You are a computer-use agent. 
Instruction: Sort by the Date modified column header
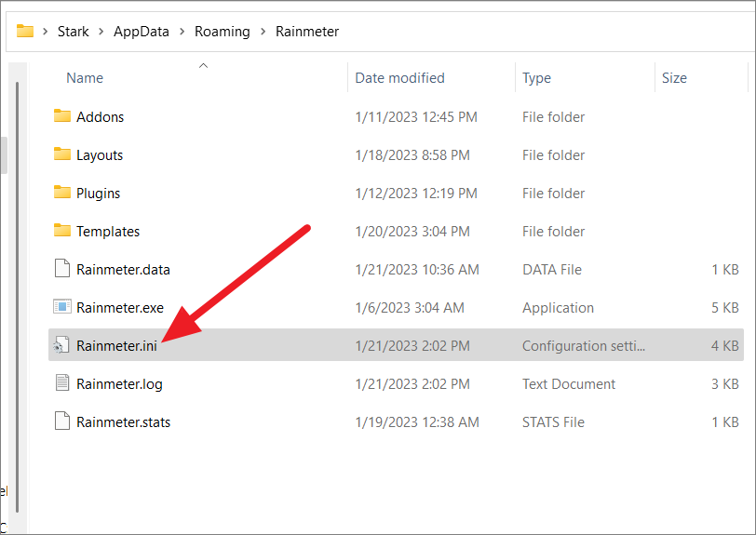[x=399, y=78]
